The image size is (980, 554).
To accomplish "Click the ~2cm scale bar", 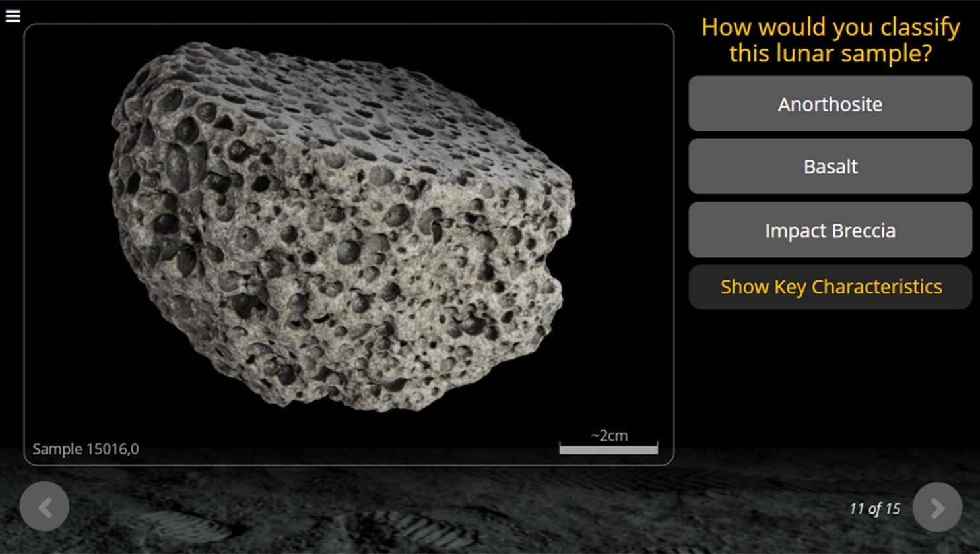I will [x=608, y=443].
